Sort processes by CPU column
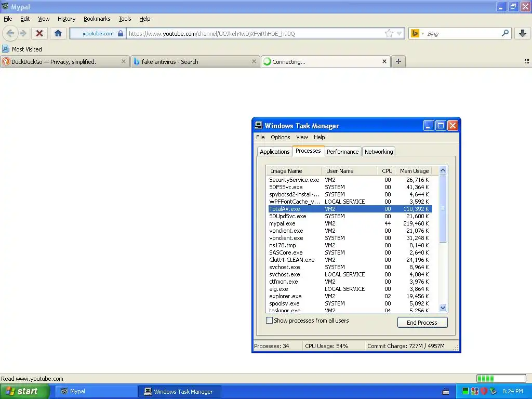This screenshot has height=399, width=532. [x=387, y=171]
